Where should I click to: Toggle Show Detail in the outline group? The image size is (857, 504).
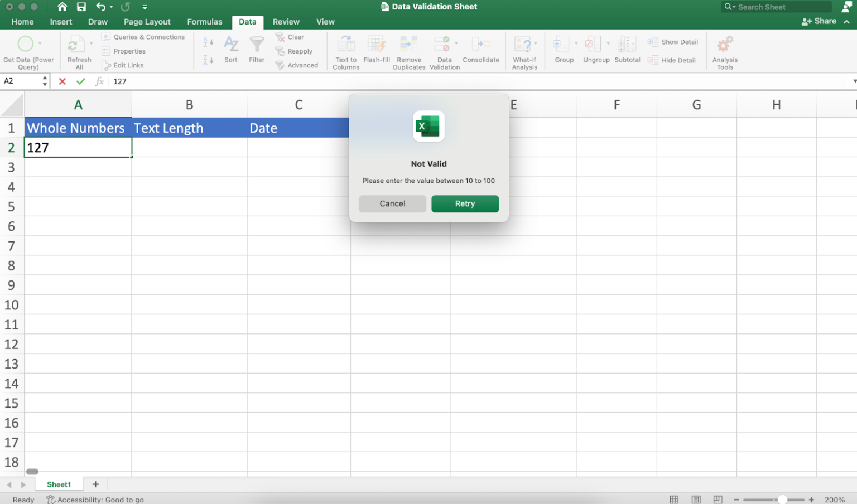[x=673, y=41]
